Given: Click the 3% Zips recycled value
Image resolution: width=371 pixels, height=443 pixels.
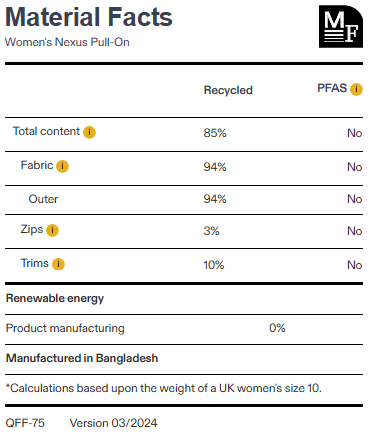Looking at the screenshot, I should tap(211, 231).
